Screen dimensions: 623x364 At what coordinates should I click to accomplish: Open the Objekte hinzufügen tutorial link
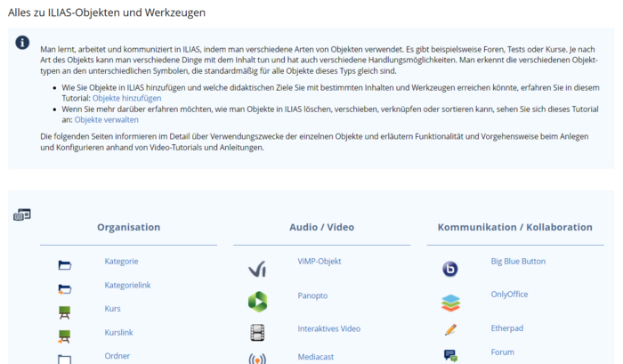127,98
